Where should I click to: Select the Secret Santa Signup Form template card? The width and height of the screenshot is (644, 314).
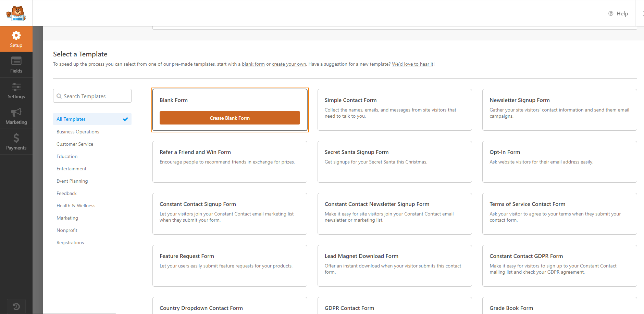tap(395, 162)
